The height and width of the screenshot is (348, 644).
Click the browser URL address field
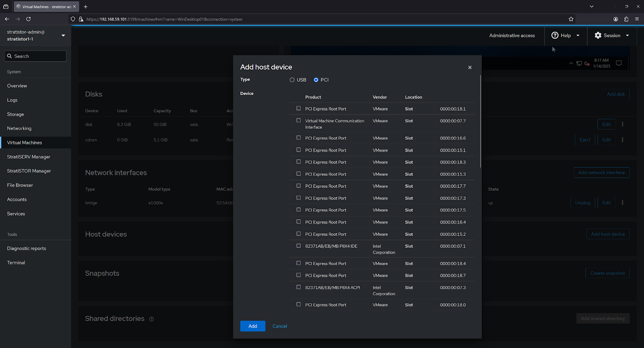(322, 19)
